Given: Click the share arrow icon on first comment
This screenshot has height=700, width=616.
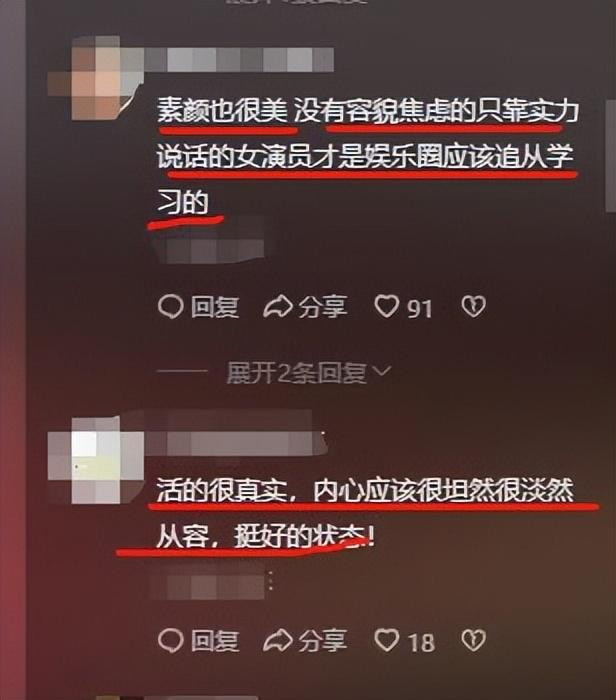Looking at the screenshot, I should pos(278,307).
